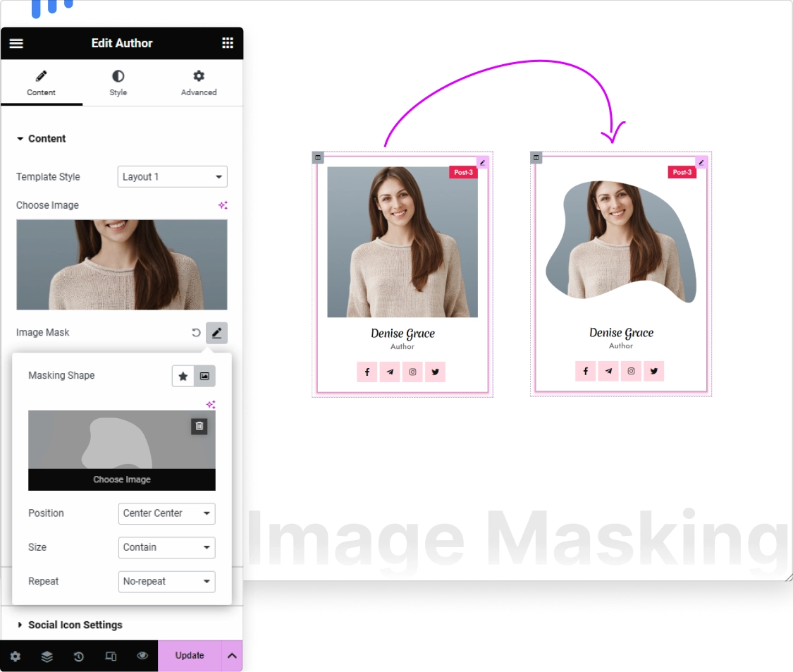Click Telegram icon on left card

click(390, 372)
